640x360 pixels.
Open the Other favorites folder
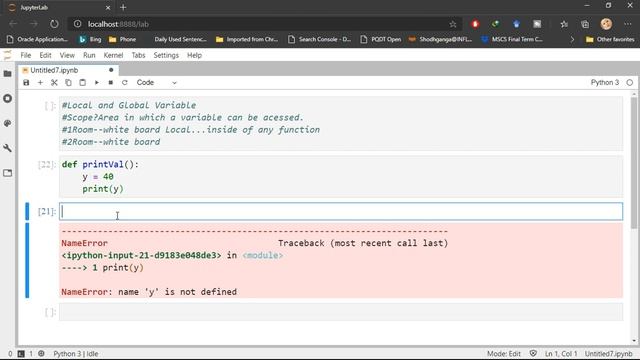pyautogui.click(x=610, y=39)
